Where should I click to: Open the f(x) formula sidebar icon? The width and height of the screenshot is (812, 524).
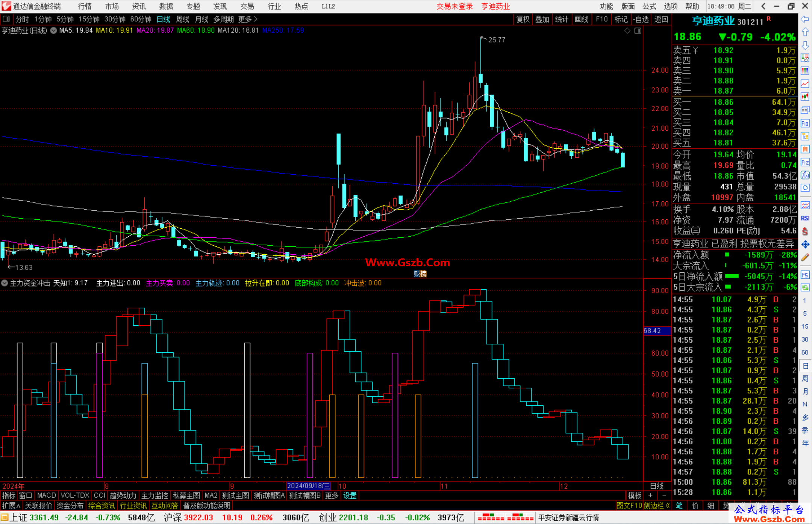pos(805,175)
